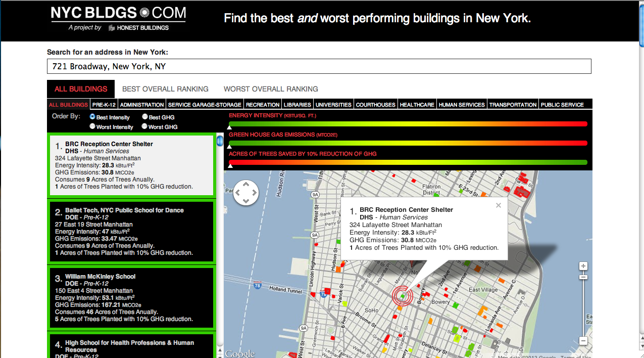
Task: Click the NYC BLDGS.COM logo
Action: (118, 14)
